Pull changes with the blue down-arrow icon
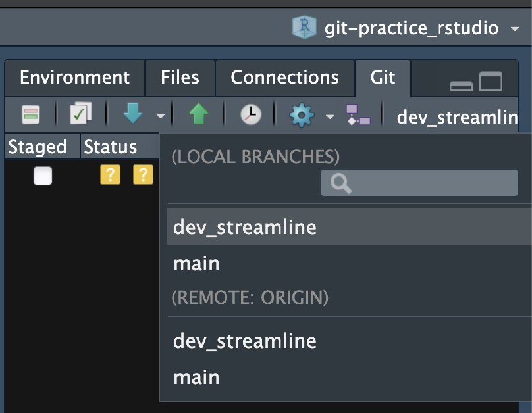This screenshot has width=532, height=413. tap(132, 113)
